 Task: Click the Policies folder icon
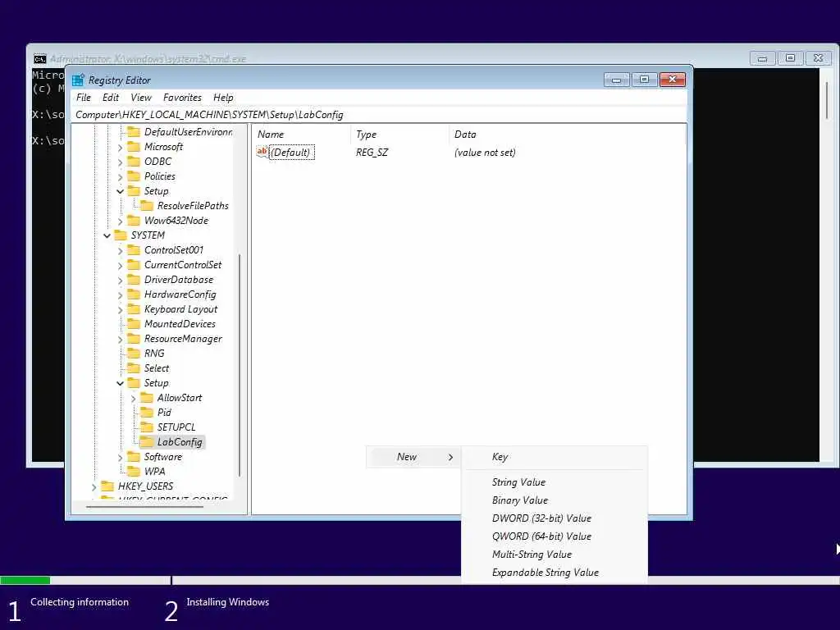click(x=134, y=176)
